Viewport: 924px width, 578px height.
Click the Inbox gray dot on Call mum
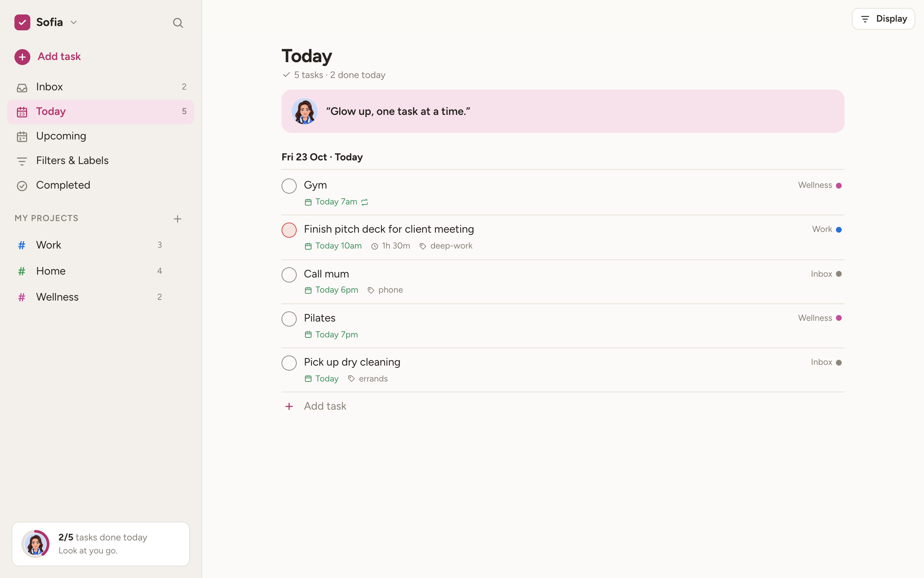[x=839, y=274]
